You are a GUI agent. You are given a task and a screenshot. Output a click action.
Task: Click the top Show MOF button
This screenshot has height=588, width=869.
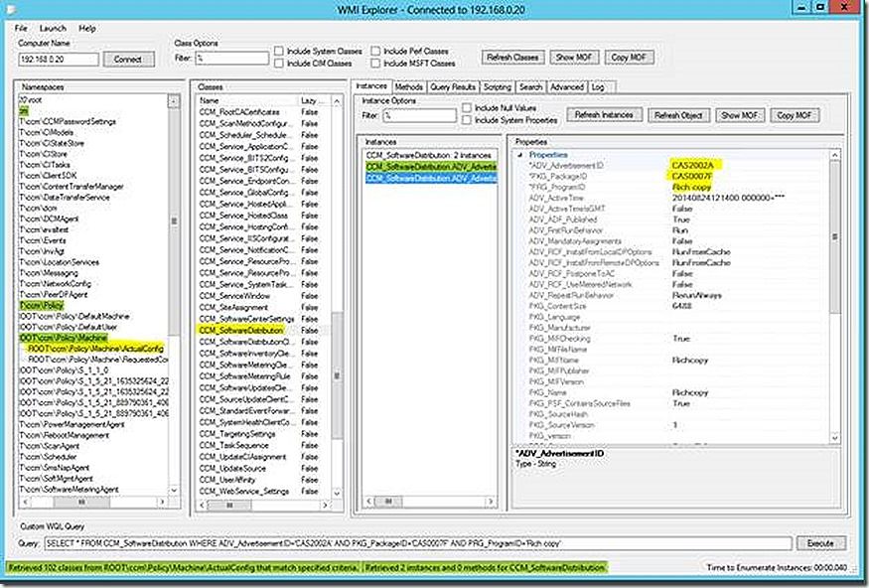pyautogui.click(x=574, y=57)
